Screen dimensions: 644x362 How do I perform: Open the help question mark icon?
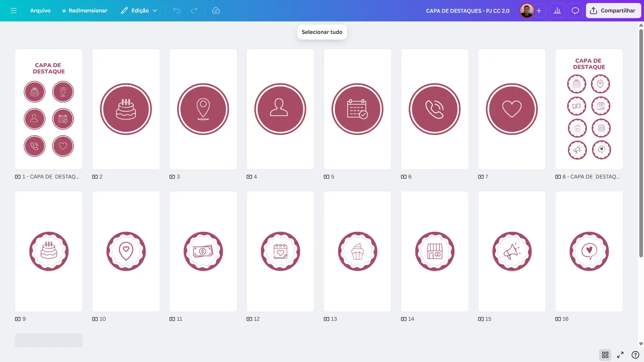point(635,355)
